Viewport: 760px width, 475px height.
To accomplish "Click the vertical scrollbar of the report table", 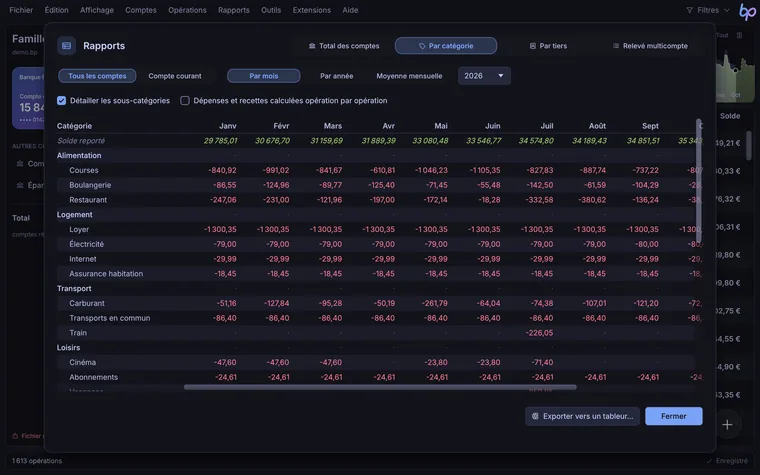I will click(699, 181).
